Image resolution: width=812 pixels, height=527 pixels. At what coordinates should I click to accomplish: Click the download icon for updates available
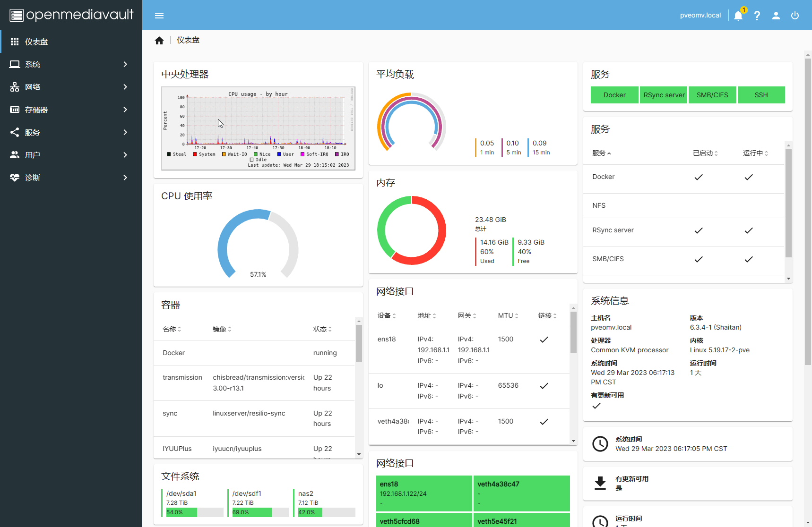(600, 483)
